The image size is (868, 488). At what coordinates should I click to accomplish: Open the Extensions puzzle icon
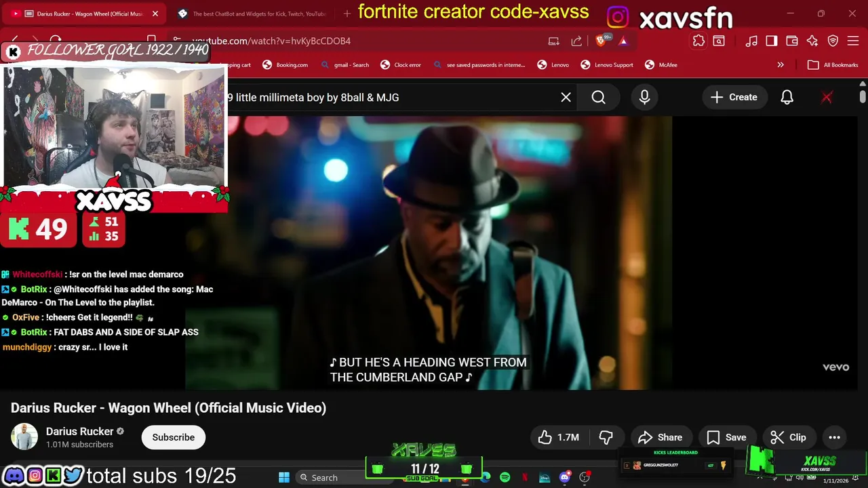[698, 41]
